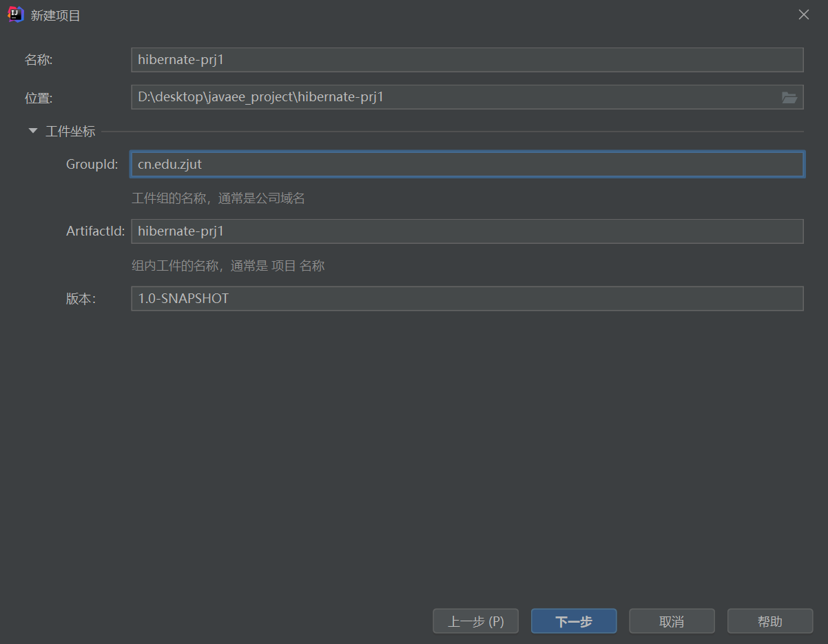This screenshot has height=644, width=828.
Task: Click the IntelliJ IDEA logo in title bar
Action: 16,14
